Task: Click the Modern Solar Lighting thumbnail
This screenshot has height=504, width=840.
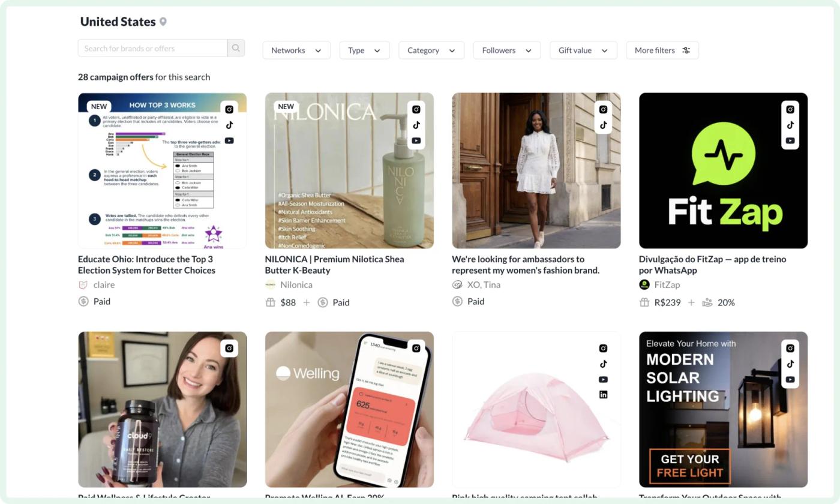Action: pos(723,409)
